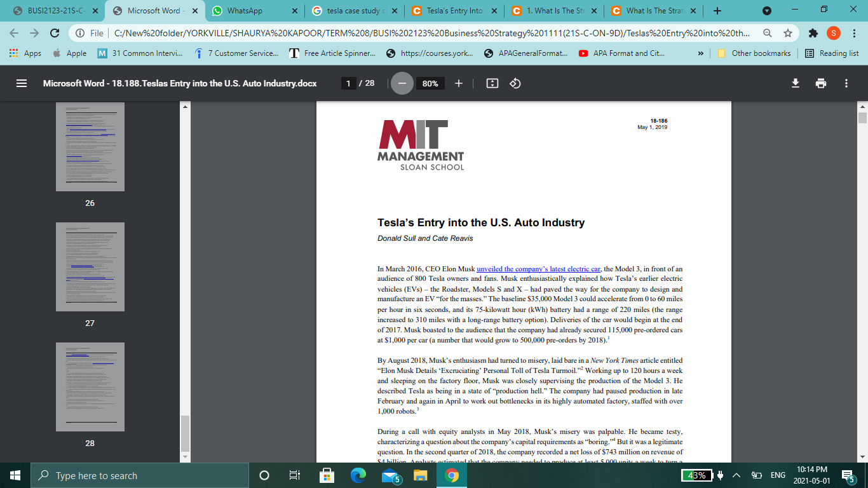868x488 pixels.
Task: Open page 27 thumbnail in sidebar
Action: click(x=90, y=267)
